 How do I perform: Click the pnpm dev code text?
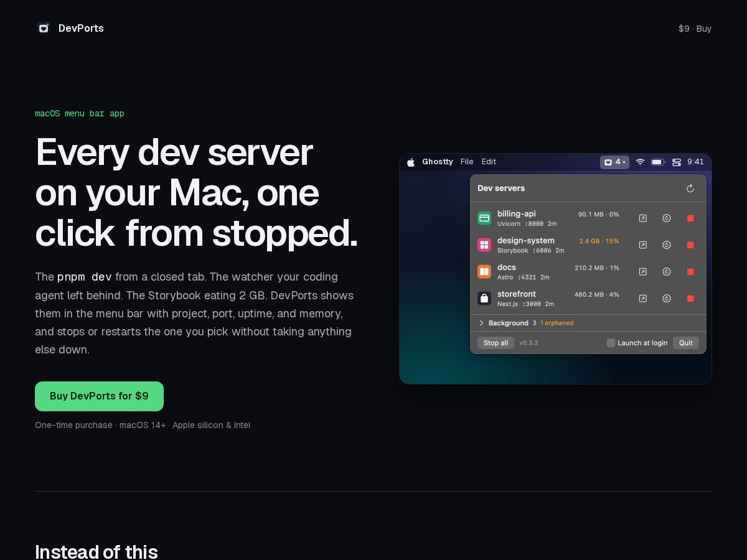tap(85, 277)
